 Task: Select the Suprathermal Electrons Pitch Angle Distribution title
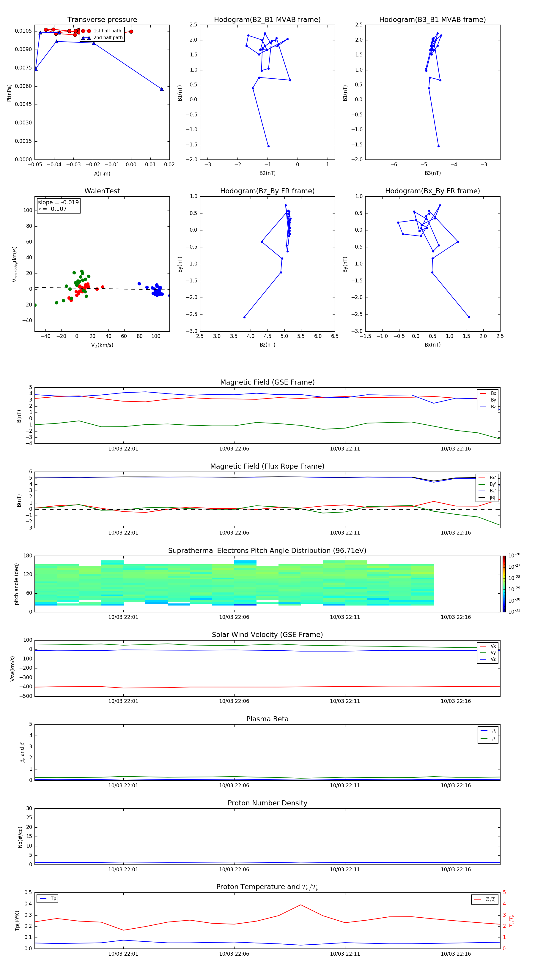267,551
